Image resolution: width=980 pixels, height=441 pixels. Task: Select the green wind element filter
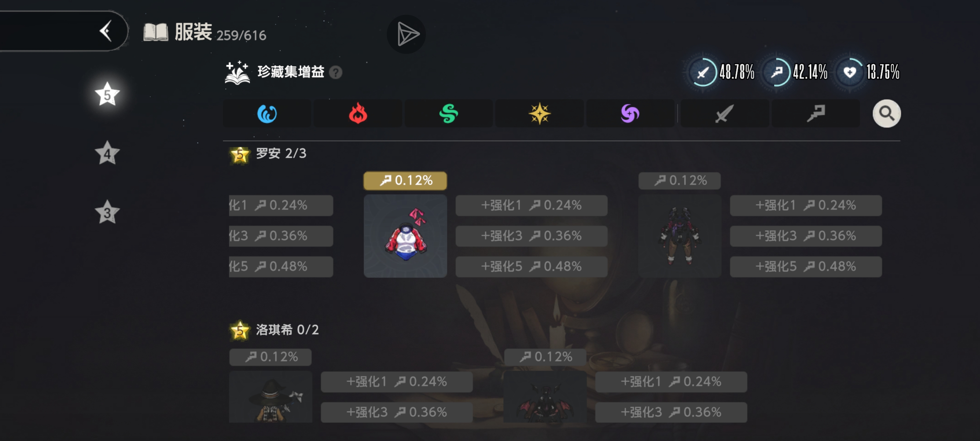[449, 113]
